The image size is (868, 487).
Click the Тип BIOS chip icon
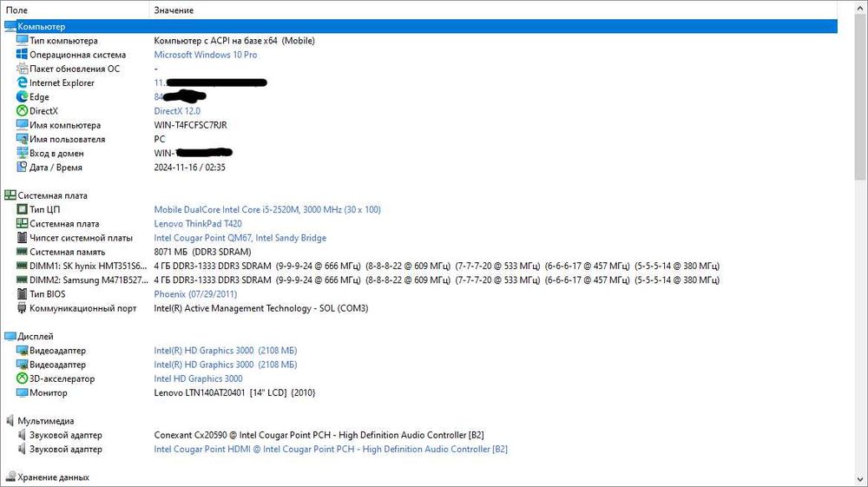(22, 294)
